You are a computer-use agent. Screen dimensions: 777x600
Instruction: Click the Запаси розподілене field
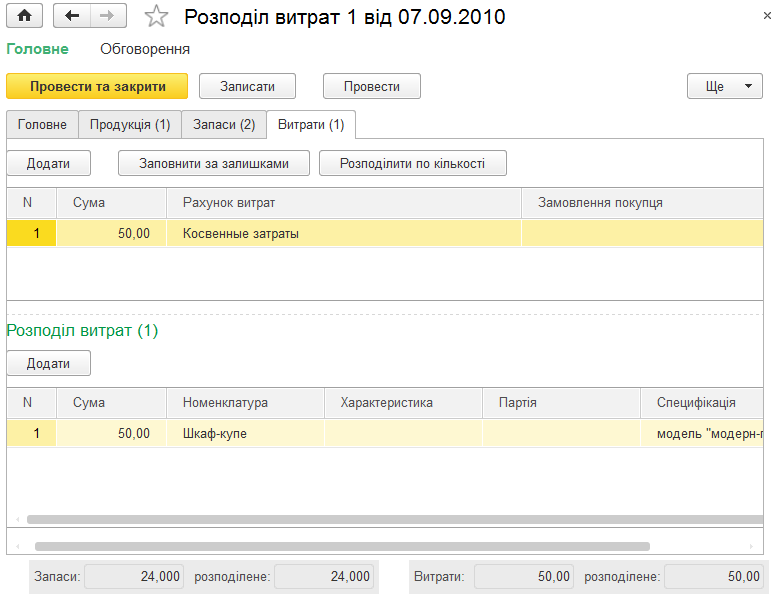click(x=324, y=577)
